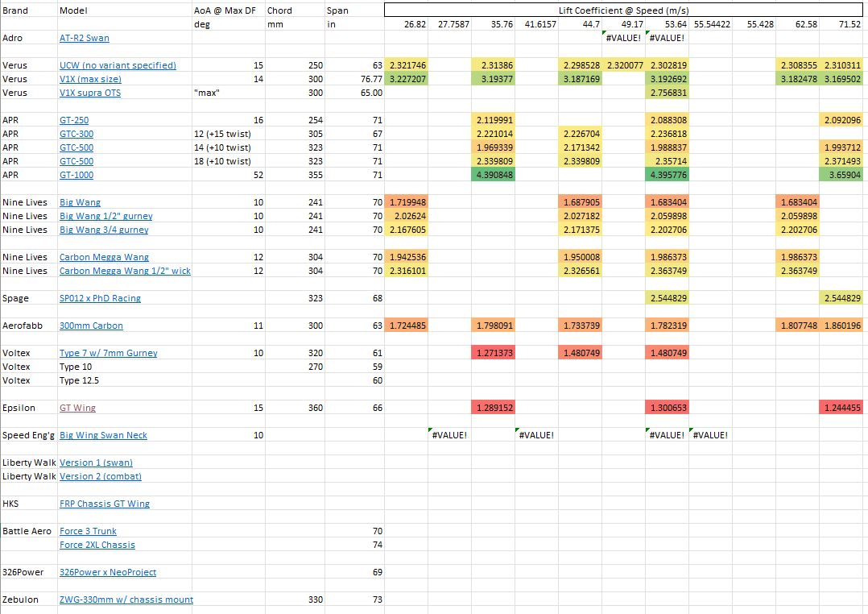Select the green cell 4.395776
Screen dimensions: 868x614
click(x=667, y=175)
